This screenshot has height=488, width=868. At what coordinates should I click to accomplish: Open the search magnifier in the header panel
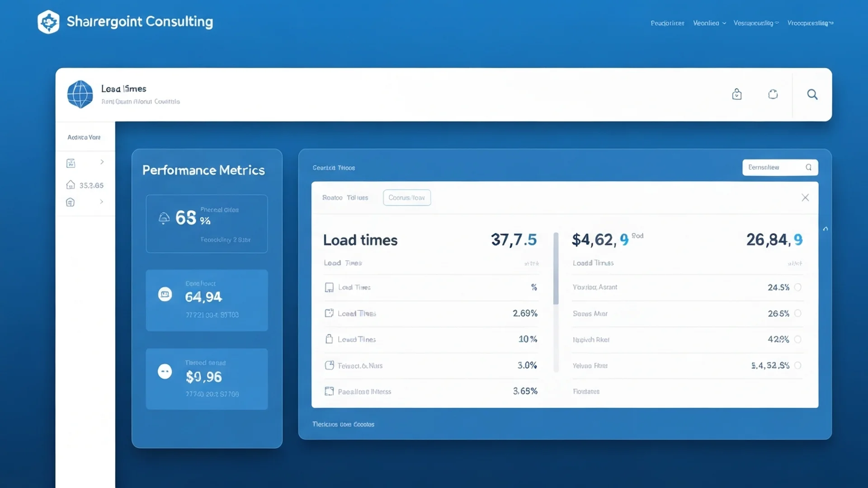(x=812, y=94)
